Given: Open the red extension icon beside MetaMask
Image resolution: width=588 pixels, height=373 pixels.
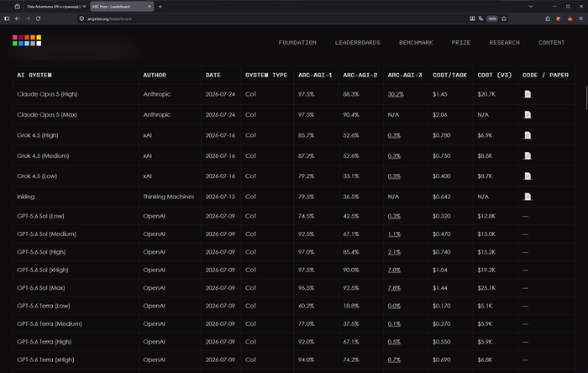Looking at the screenshot, I should (559, 18).
